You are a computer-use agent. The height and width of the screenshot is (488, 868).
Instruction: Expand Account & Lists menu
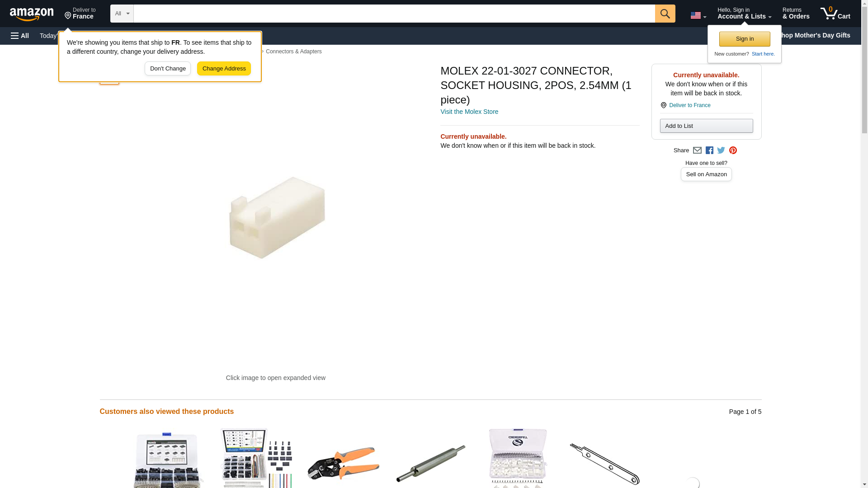[x=744, y=13]
